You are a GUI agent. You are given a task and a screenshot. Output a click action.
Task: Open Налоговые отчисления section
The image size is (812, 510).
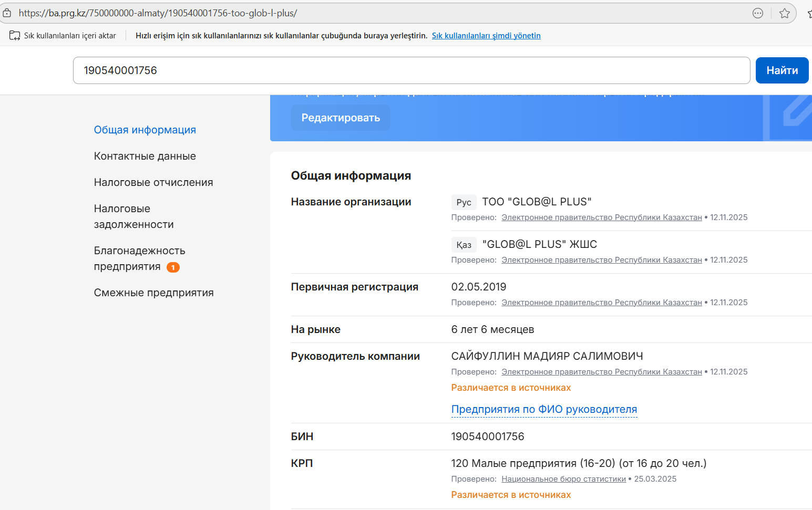pyautogui.click(x=153, y=182)
